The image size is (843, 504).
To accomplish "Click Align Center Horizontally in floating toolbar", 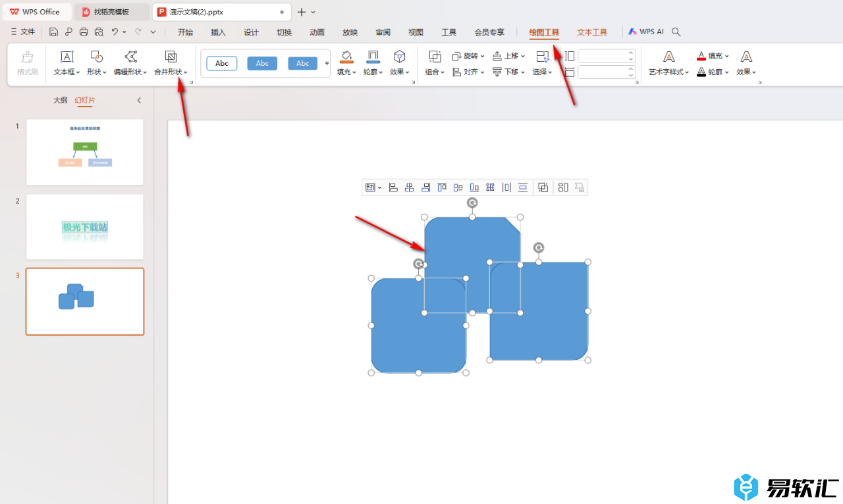I will click(x=409, y=188).
